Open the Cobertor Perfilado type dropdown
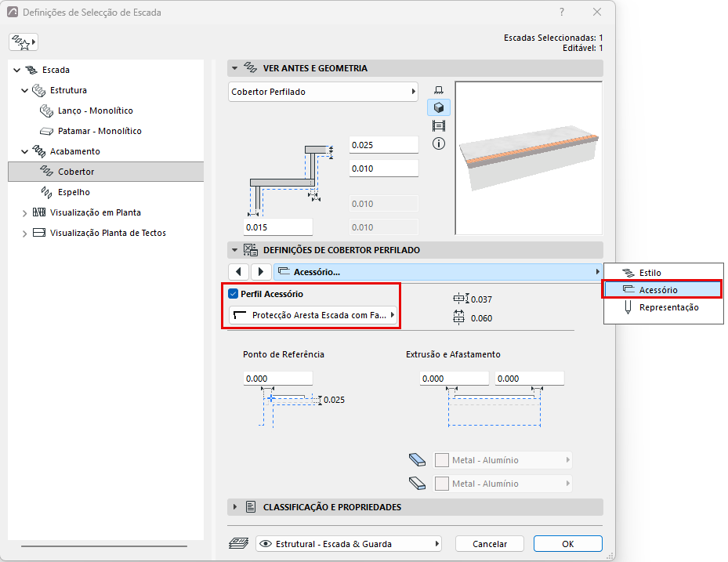This screenshot has width=728, height=562. pos(323,92)
